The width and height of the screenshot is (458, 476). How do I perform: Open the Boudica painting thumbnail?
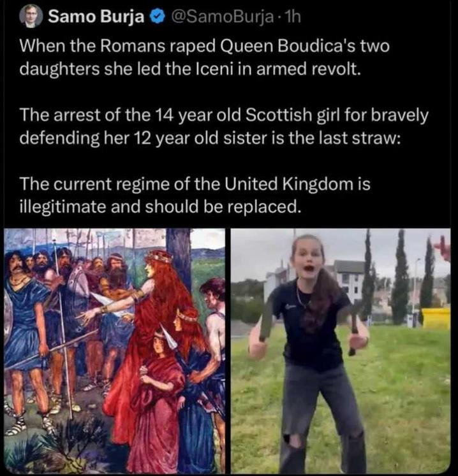(115, 350)
